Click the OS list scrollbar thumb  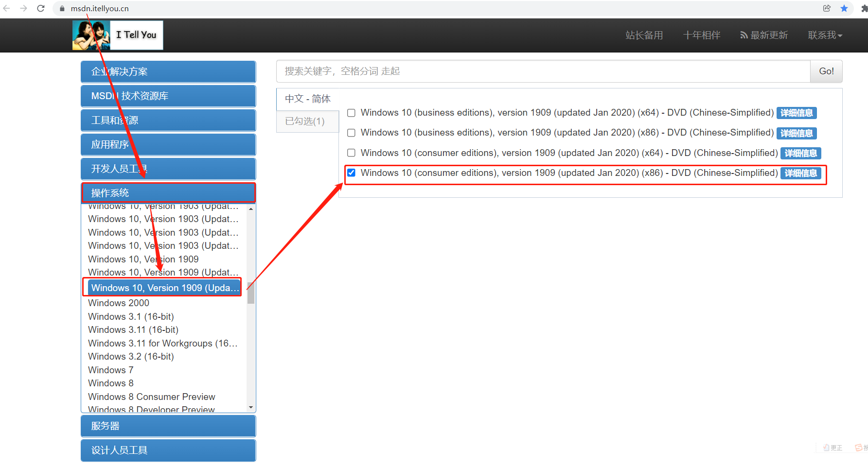pyautogui.click(x=251, y=293)
